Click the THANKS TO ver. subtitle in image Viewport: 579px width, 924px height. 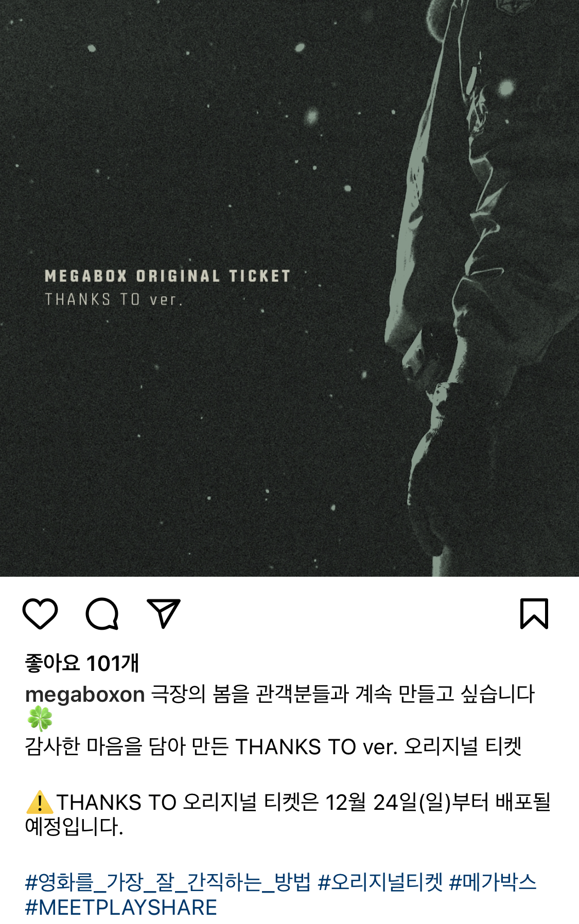[114, 299]
